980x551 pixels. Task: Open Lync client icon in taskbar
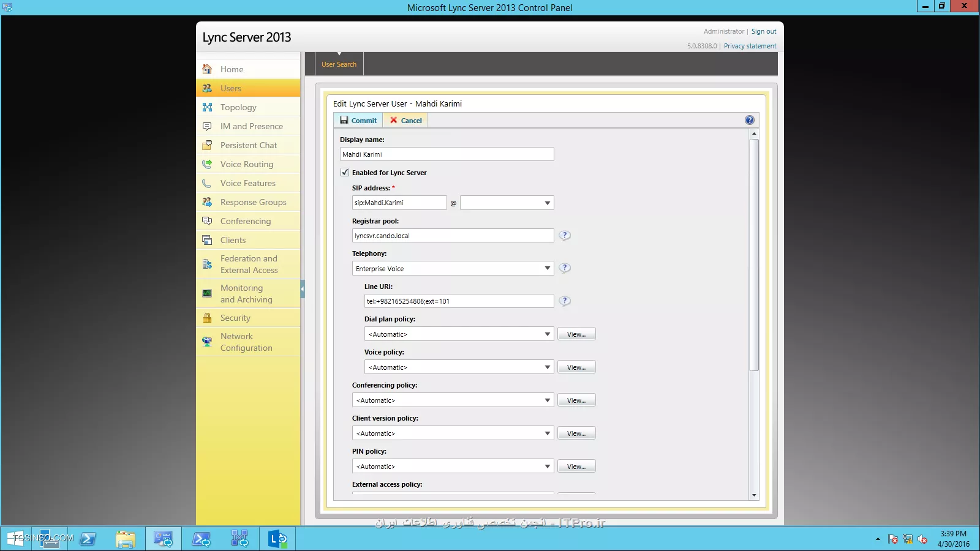[277, 539]
